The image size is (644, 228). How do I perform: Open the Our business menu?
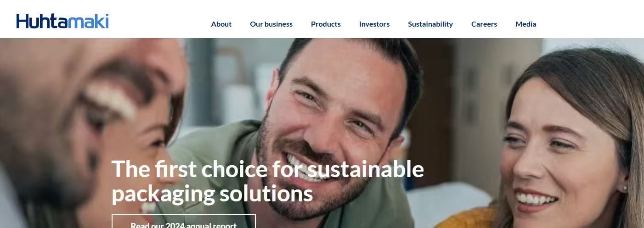tap(271, 24)
